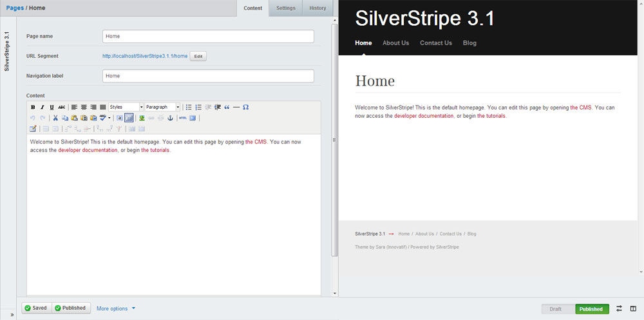Image resolution: width=644 pixels, height=320 pixels.
Task: Toggle the split view mode icon
Action: pyautogui.click(x=633, y=308)
